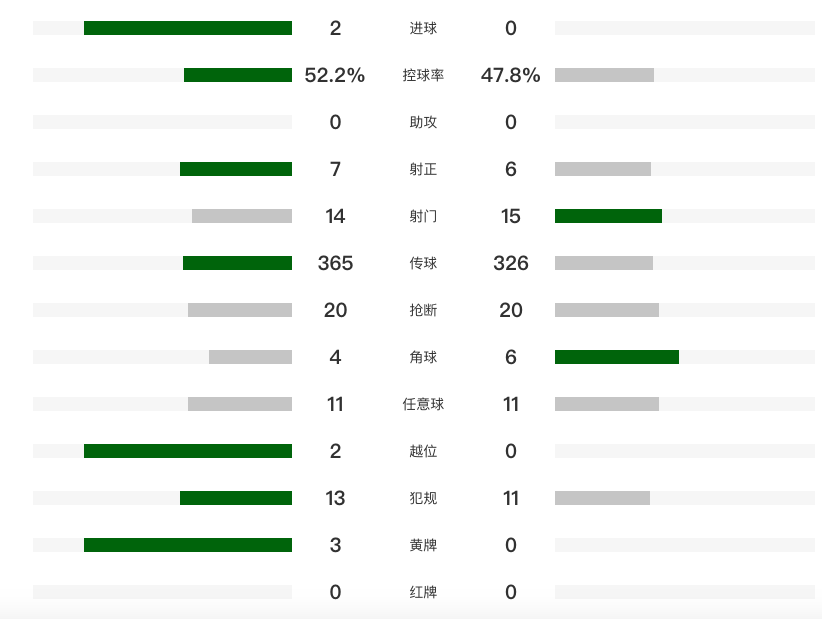Click the right green 射门 bar
Image resolution: width=822 pixels, height=619 pixels.
click(x=608, y=216)
